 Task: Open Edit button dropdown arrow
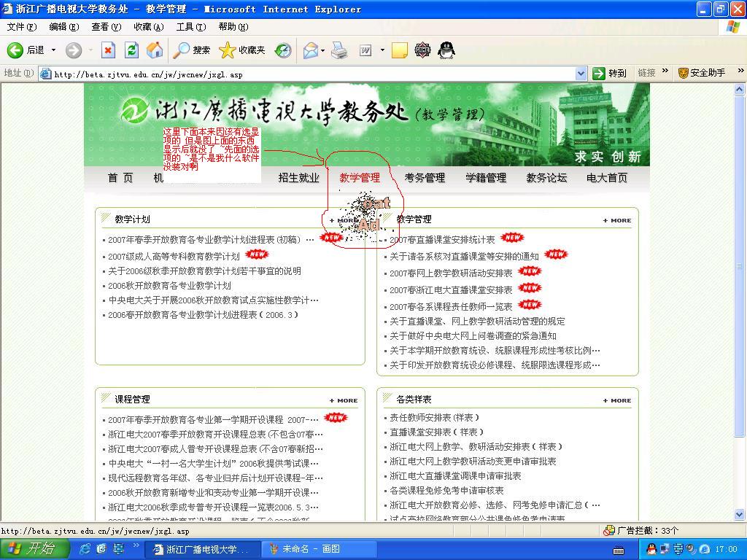pyautogui.click(x=382, y=50)
